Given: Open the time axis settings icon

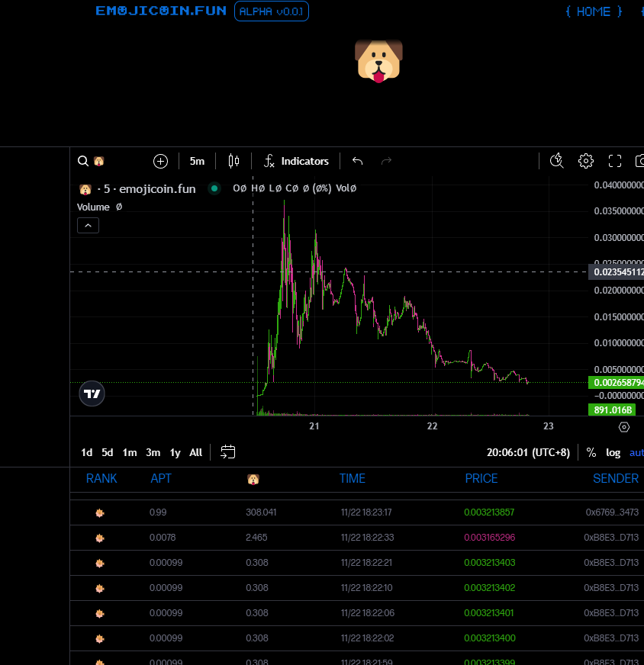Looking at the screenshot, I should [x=624, y=427].
